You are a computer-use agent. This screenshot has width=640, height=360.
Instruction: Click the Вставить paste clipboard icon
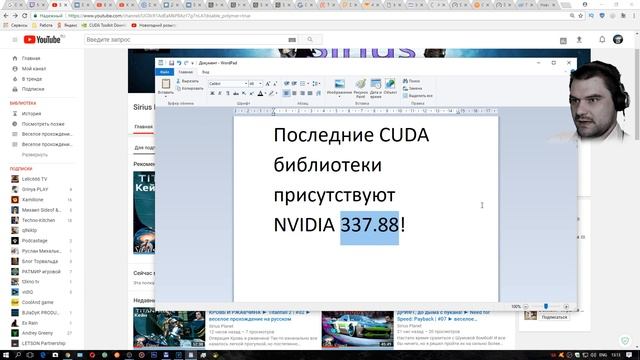(x=166, y=84)
